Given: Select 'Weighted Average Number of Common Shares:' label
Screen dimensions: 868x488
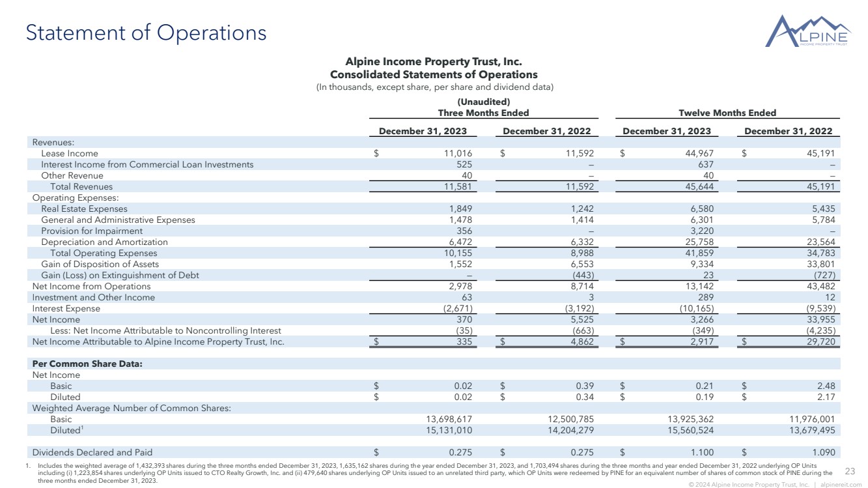Looking at the screenshot, I should [x=132, y=408].
